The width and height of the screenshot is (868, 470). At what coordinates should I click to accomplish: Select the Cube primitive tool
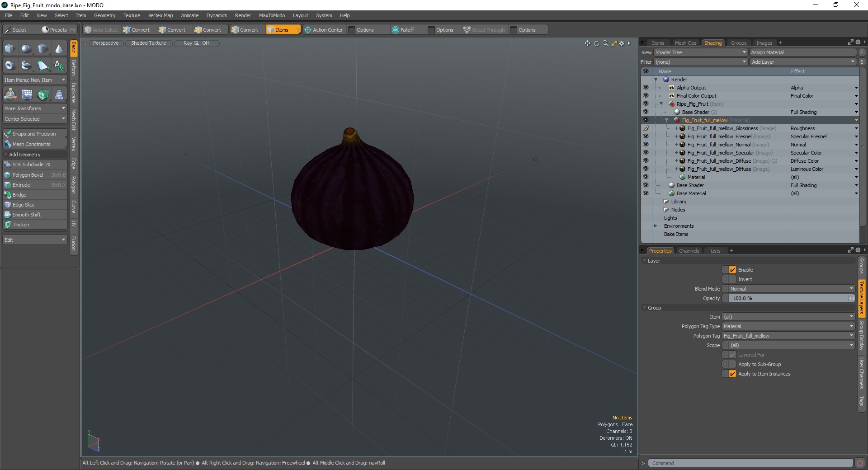coord(9,49)
